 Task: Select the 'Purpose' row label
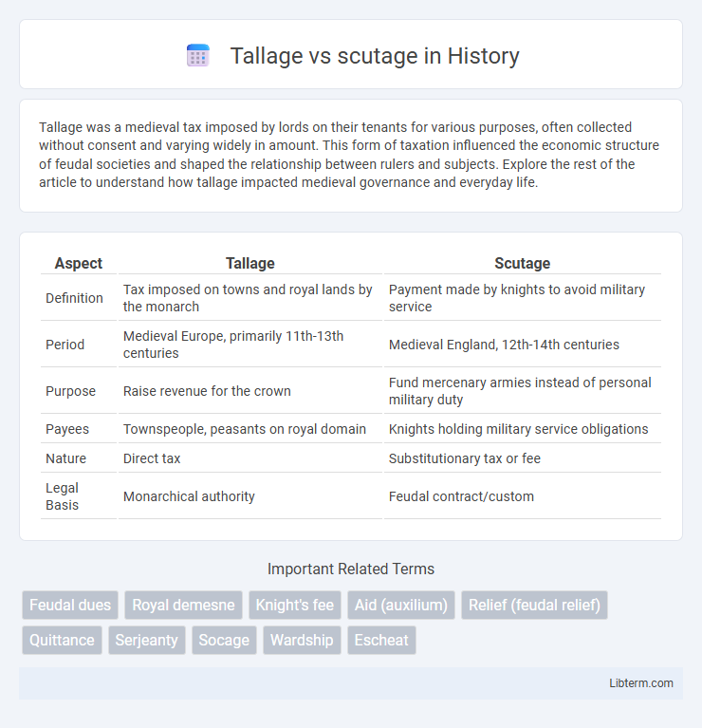70,391
